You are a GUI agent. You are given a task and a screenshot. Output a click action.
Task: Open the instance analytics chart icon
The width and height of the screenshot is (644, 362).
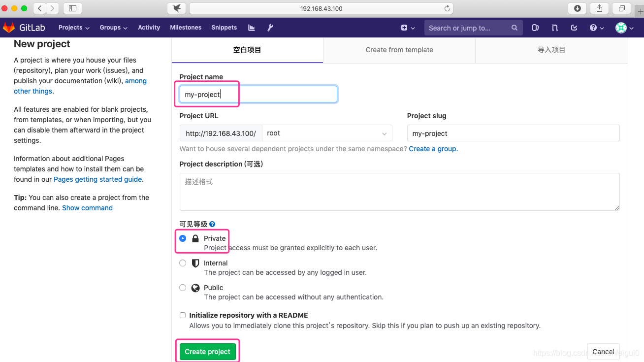pos(252,28)
